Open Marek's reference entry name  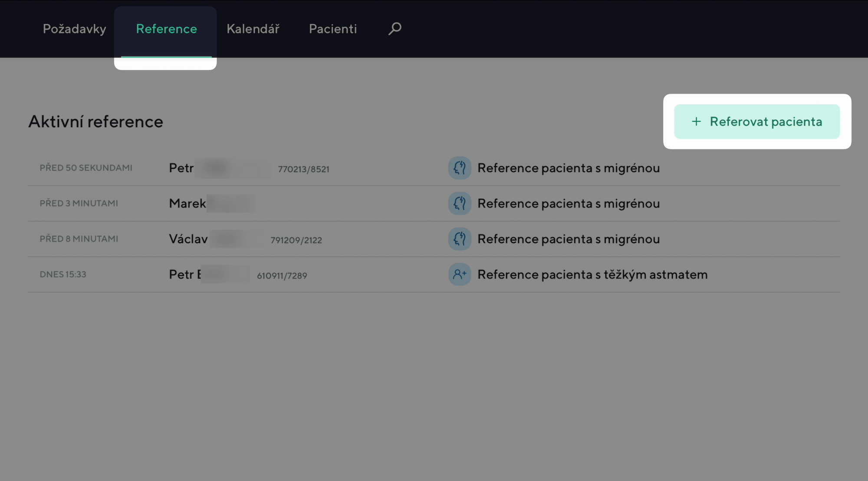tap(187, 203)
